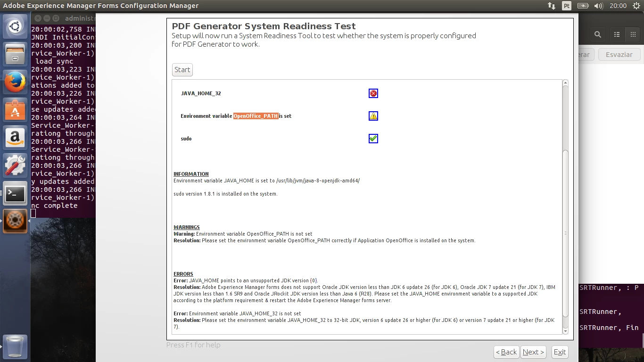Open Files manager from launcher
The width and height of the screenshot is (644, 362).
tap(15, 54)
